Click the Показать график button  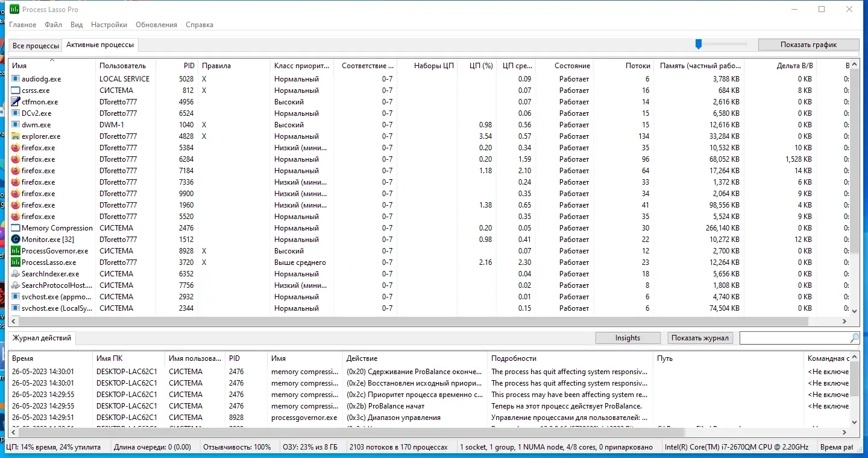tap(809, 45)
